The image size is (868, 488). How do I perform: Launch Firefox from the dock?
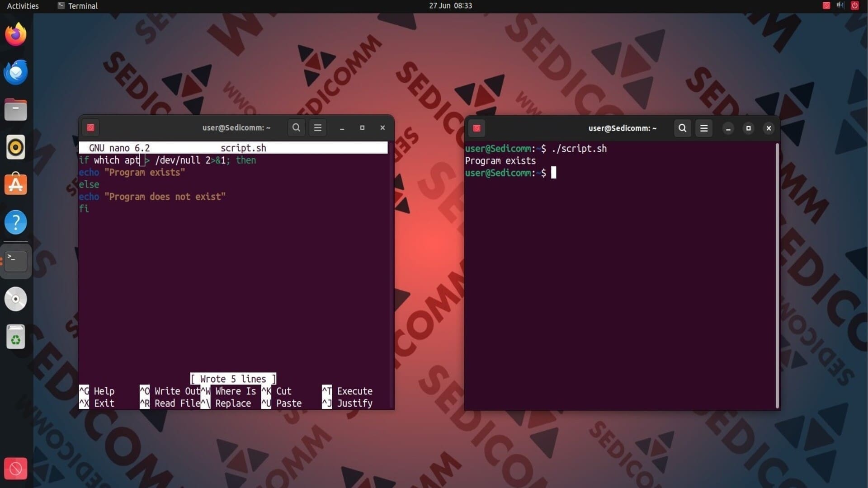16,34
